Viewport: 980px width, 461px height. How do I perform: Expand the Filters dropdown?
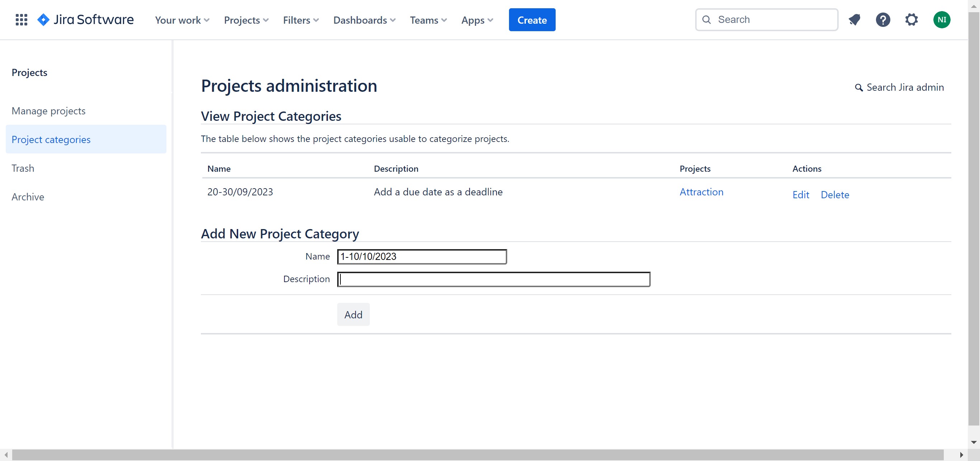coord(301,20)
